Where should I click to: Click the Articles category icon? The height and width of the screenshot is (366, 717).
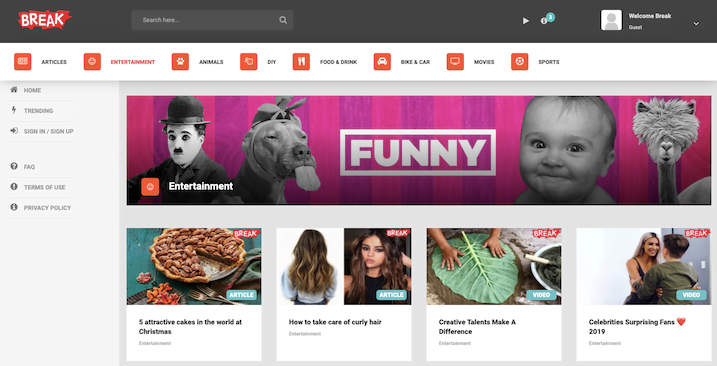pyautogui.click(x=22, y=62)
